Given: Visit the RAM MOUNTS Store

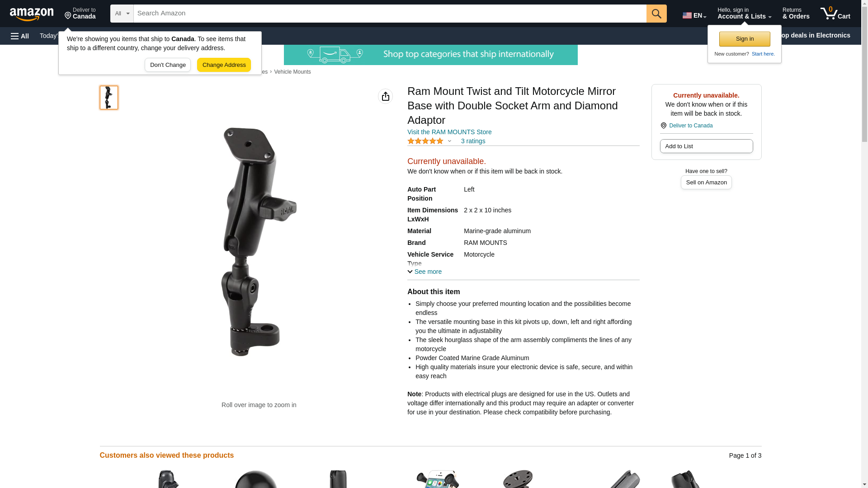Looking at the screenshot, I should pyautogui.click(x=449, y=132).
